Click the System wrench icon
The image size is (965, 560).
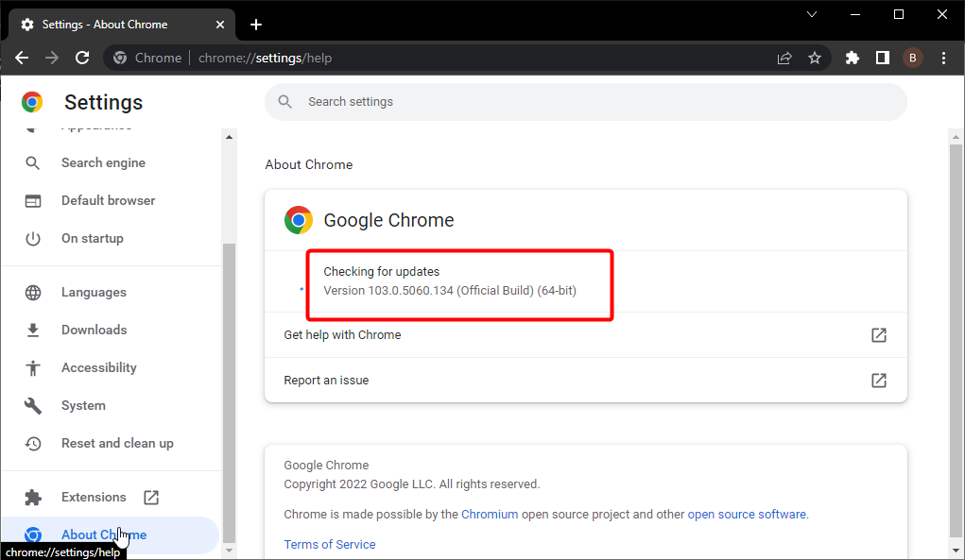click(x=33, y=406)
